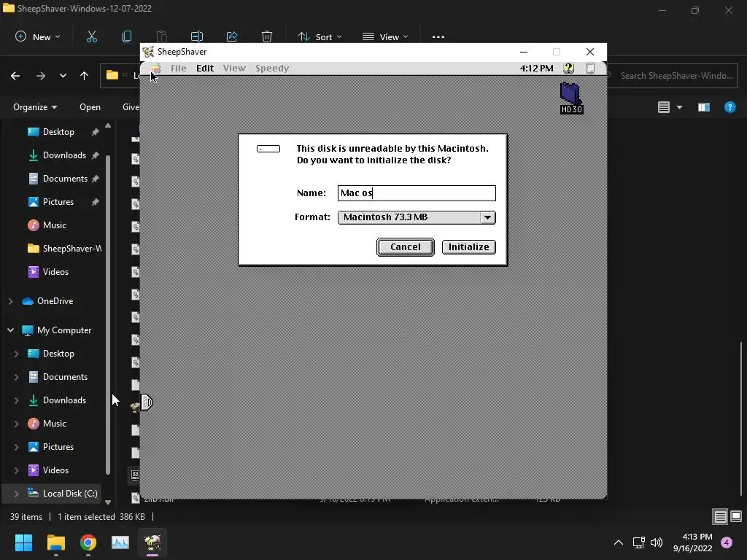This screenshot has width=747, height=560.
Task: Open the Sort dropdown in Explorer
Action: click(x=320, y=36)
